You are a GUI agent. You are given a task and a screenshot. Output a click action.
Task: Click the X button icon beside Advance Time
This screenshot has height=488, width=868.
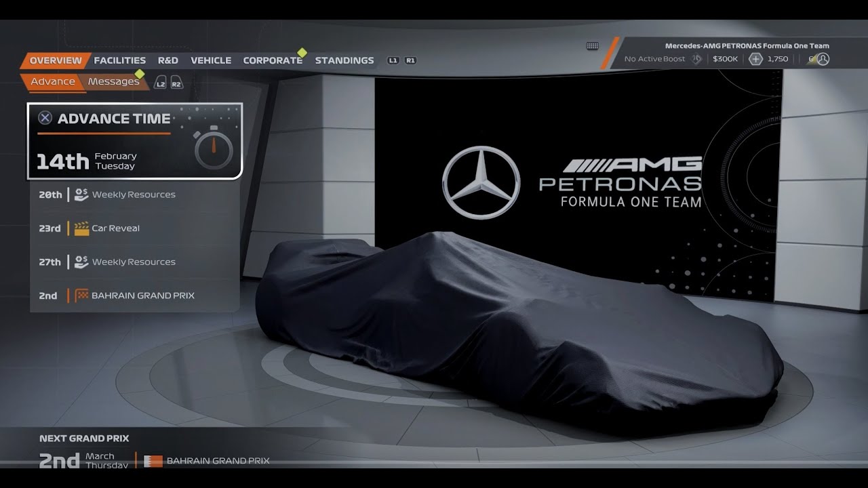(x=45, y=118)
